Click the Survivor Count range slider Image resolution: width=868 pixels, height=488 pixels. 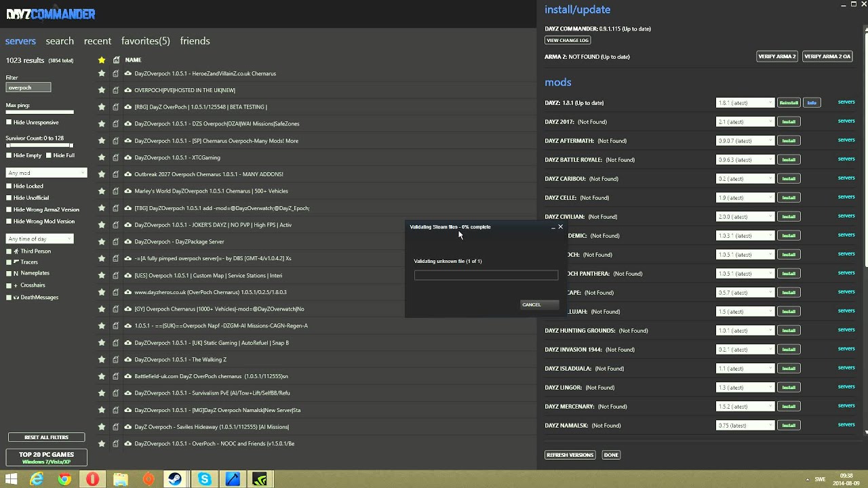pyautogui.click(x=39, y=145)
